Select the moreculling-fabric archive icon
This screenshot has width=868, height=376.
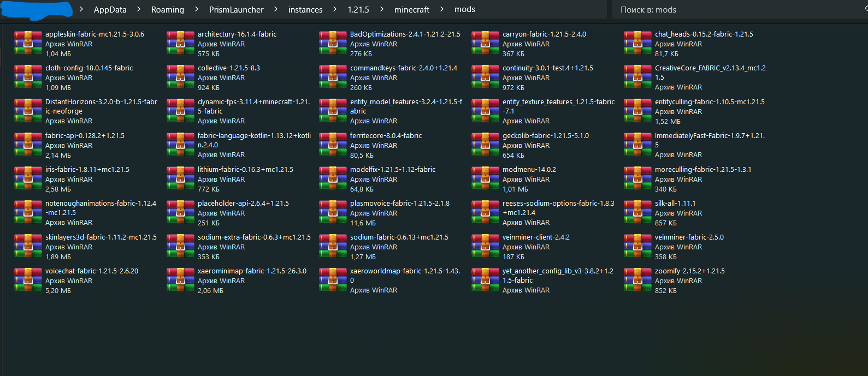[x=637, y=178]
